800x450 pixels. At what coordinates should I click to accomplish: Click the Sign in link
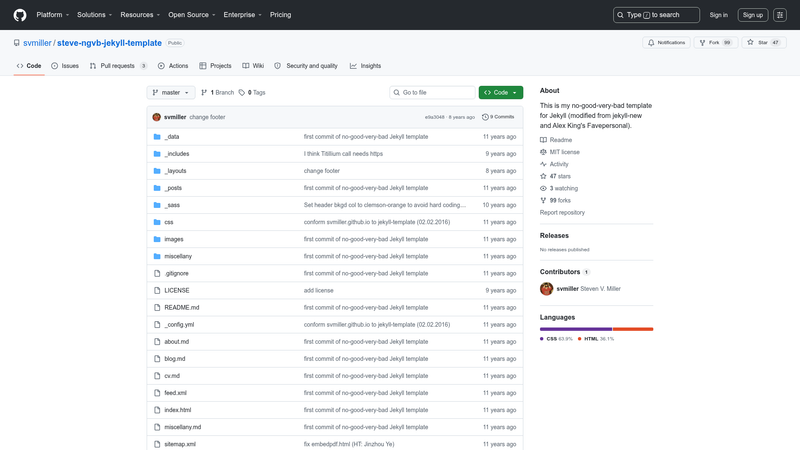click(718, 15)
